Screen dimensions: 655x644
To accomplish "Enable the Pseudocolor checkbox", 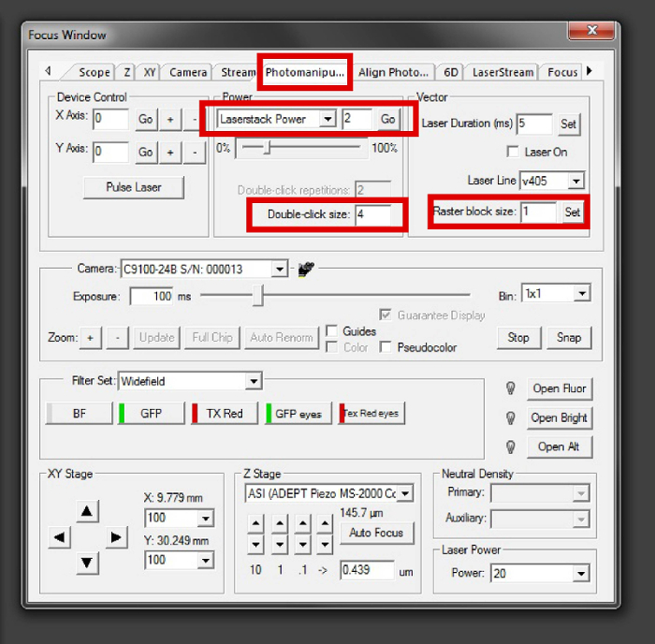I will point(386,347).
